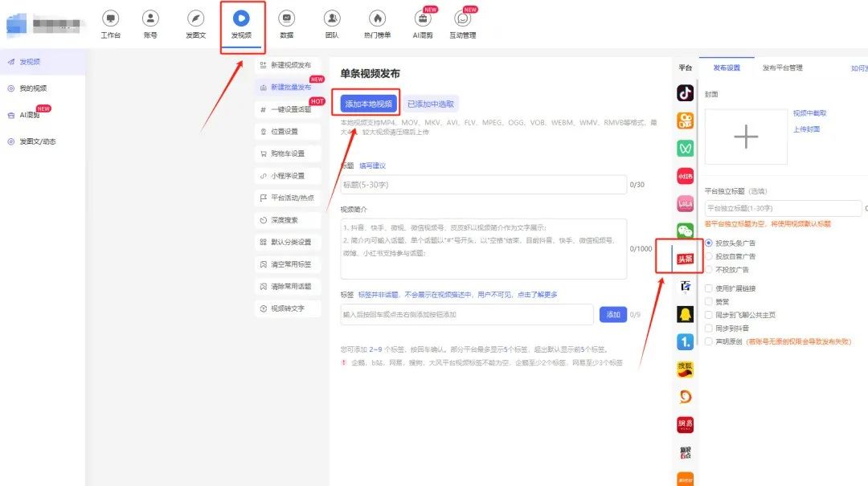The image size is (868, 486).
Task: Select the orange swirl platform icon
Action: 686,397
